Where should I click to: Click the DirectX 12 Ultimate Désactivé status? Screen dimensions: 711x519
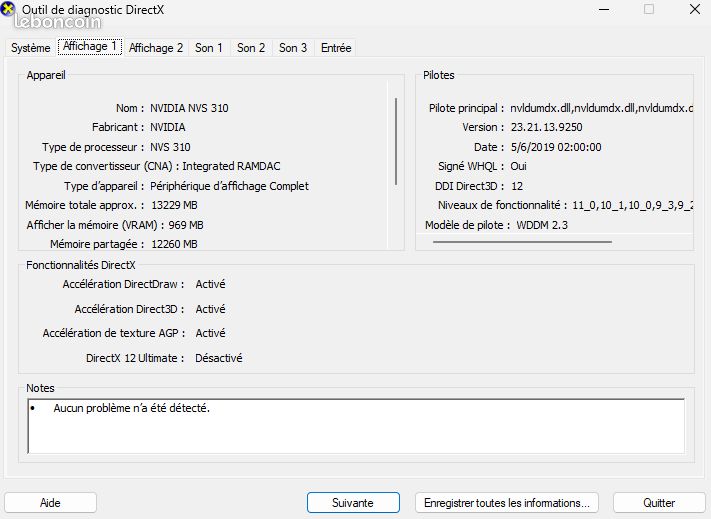pyautogui.click(x=219, y=358)
